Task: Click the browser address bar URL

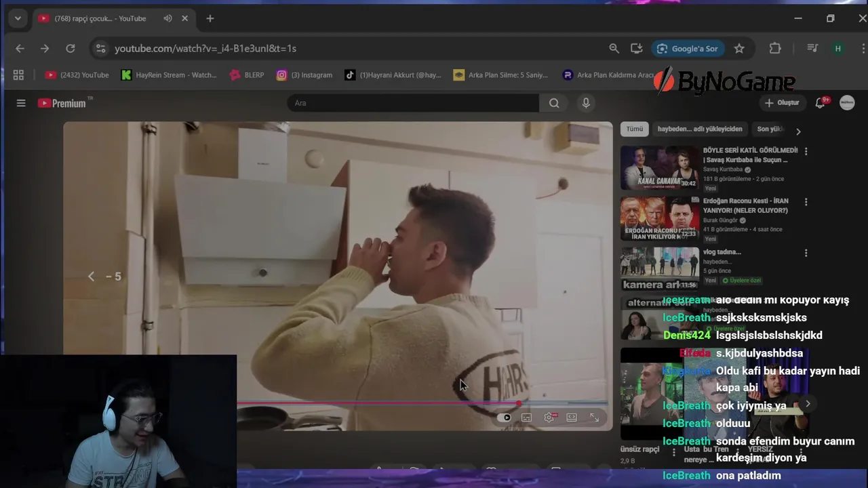Action: pyautogui.click(x=205, y=48)
